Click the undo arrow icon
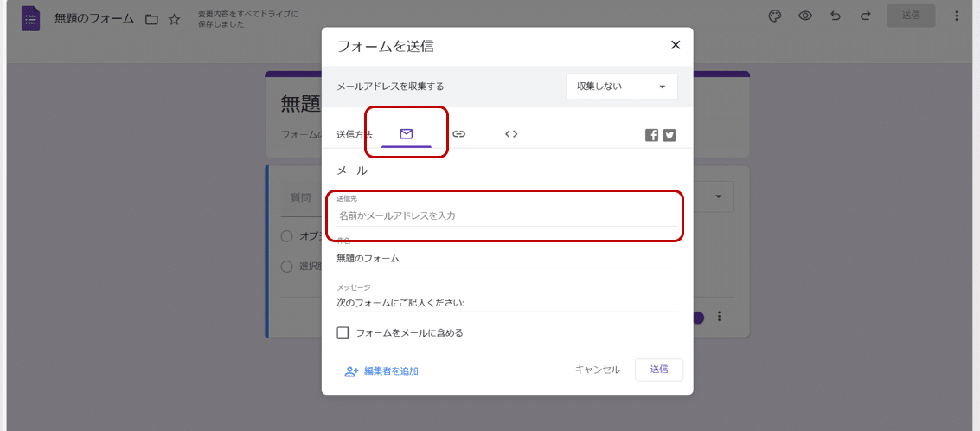This screenshot has width=980, height=431. pos(835,16)
